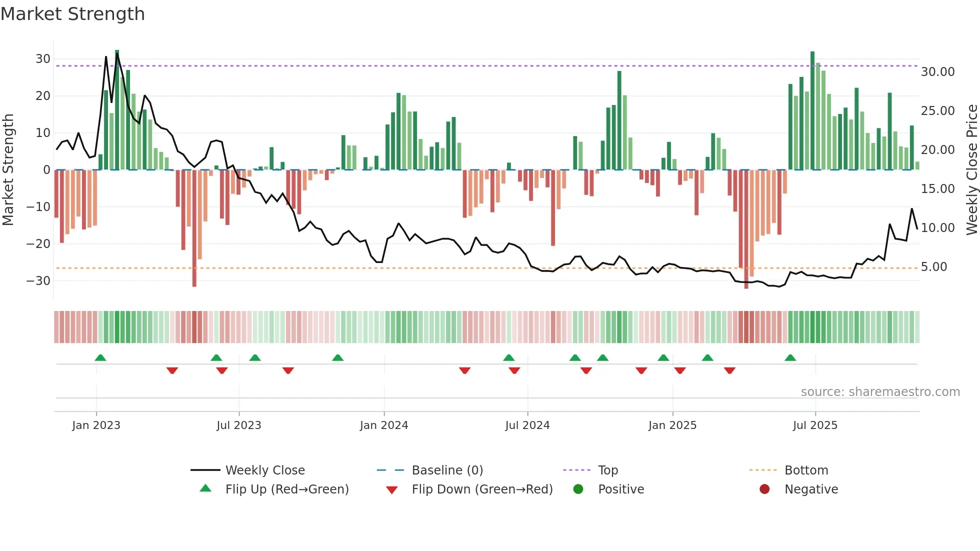This screenshot has height=551, width=980.
Task: Click the Jan 2024 x-axis label
Action: click(384, 425)
